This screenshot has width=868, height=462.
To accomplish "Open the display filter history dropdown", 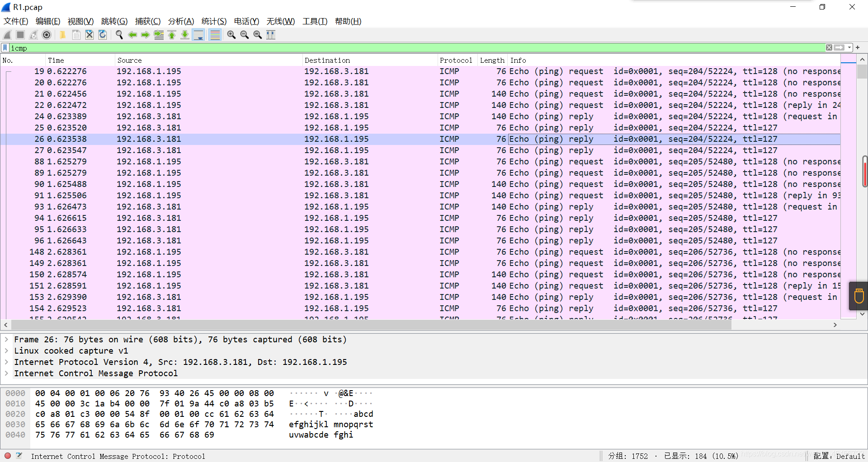I will point(849,47).
